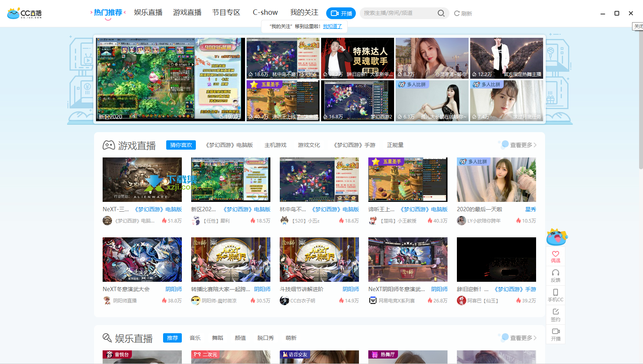
Task: Dismiss tip via 我知道了 link
Action: click(x=332, y=27)
